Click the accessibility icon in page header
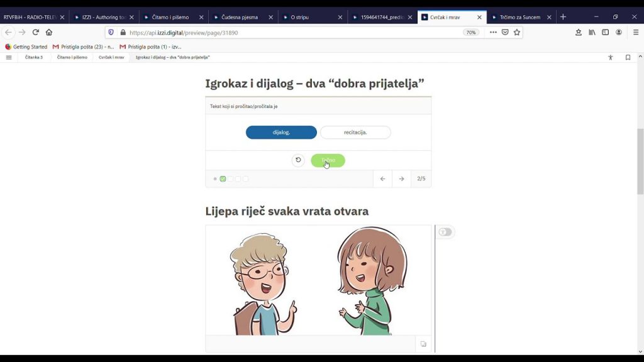Image resolution: width=644 pixels, height=362 pixels. pos(610,57)
